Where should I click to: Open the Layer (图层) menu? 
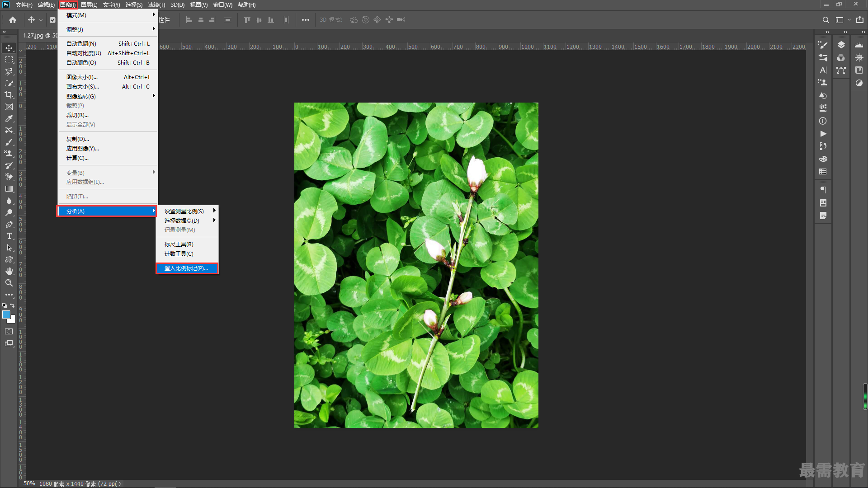pos(89,5)
